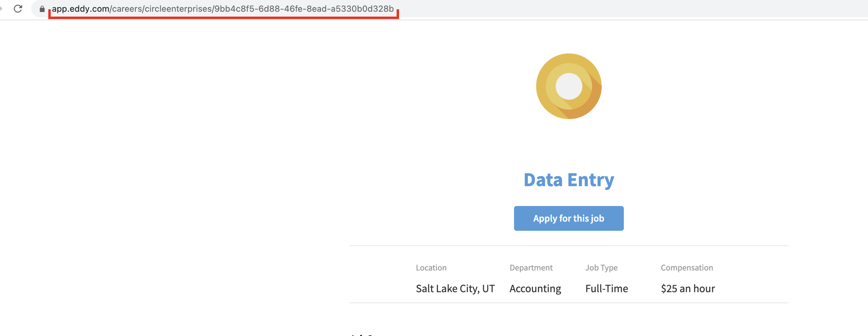Viewport: 868px width, 336px height.
Task: Click the app.eddy.com domain in URL
Action: pyautogui.click(x=80, y=9)
